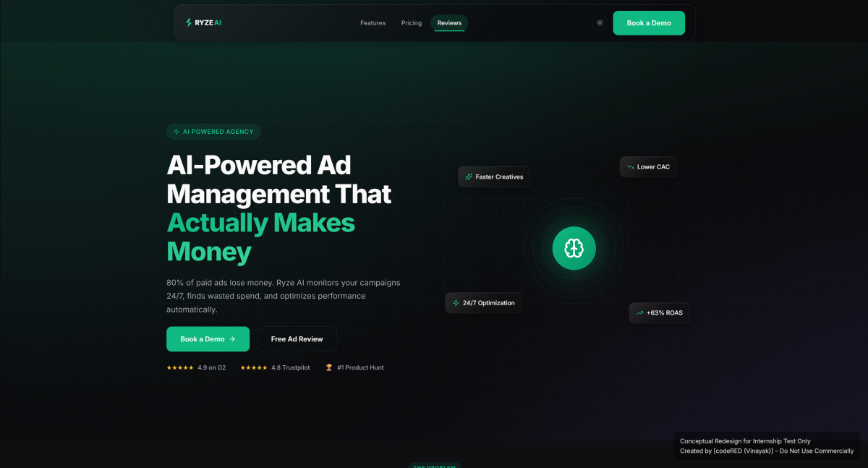Click the Conceptual Redesign disclaimer notice
The width and height of the screenshot is (868, 468).
767,446
